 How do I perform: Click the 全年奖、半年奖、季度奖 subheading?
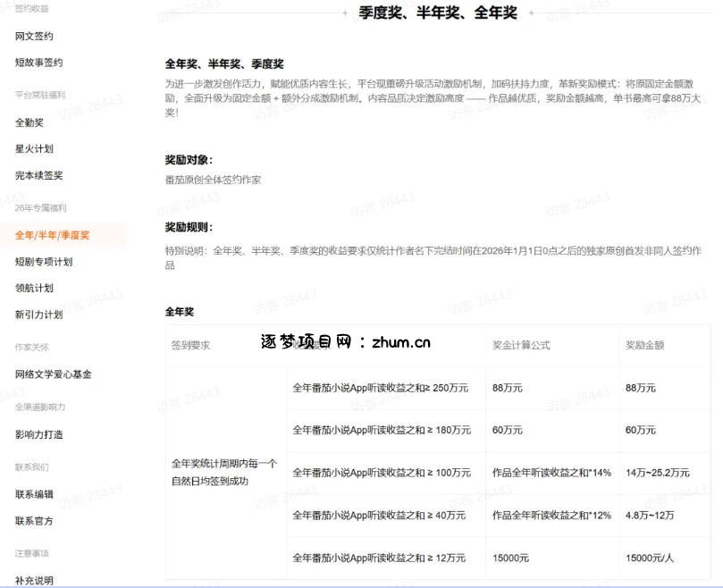(224, 64)
